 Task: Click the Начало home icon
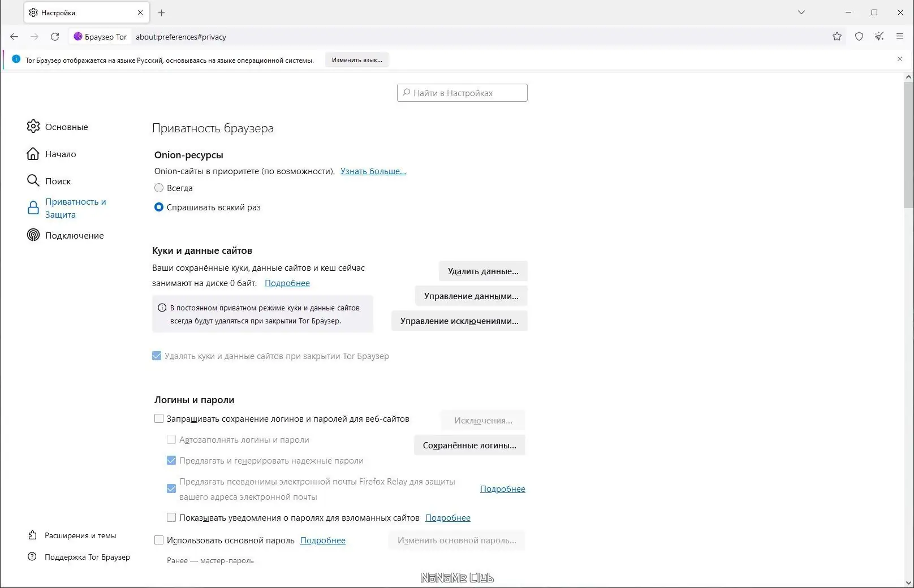(x=33, y=154)
